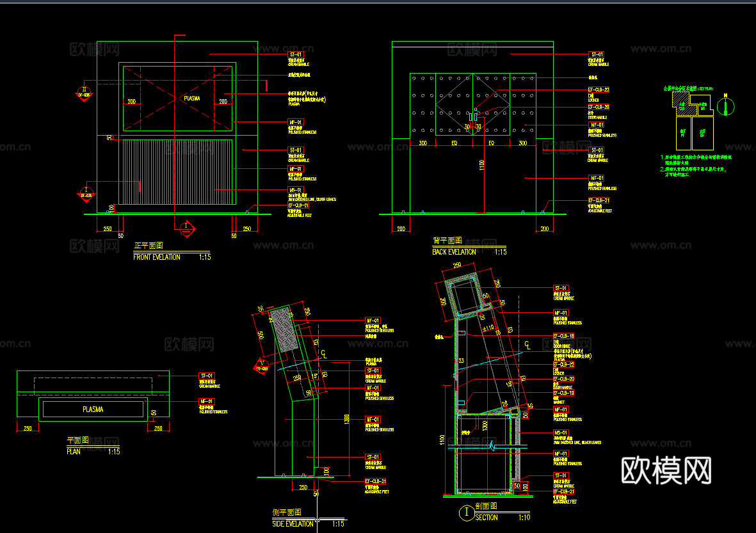Viewport: 756px width, 533px height.
Task: Select the "1300" dimension in side elevation
Action: pyautogui.click(x=346, y=418)
